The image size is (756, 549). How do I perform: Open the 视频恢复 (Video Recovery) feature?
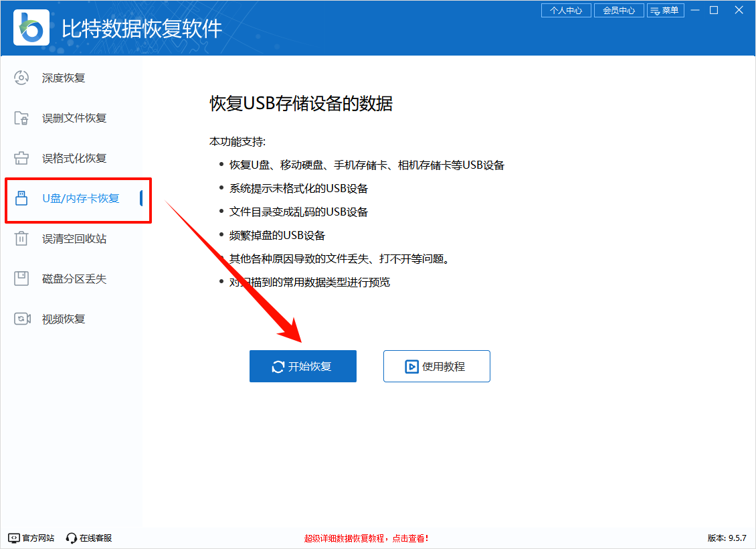coord(22,319)
